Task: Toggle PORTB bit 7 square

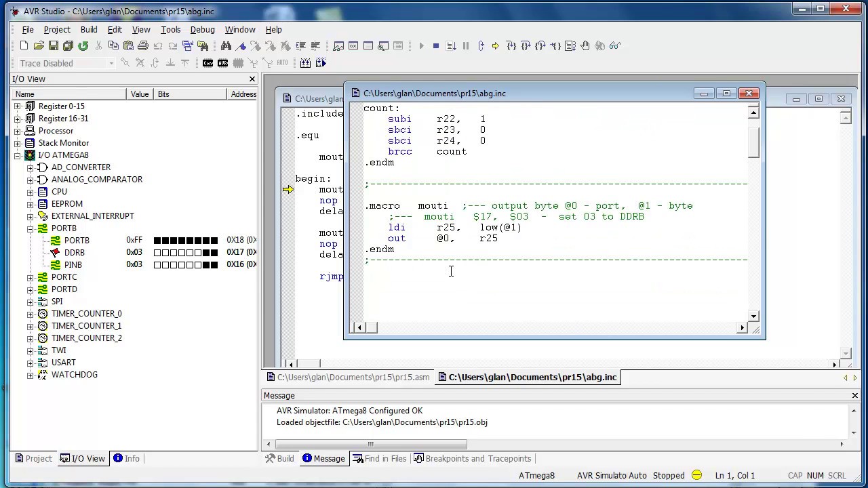Action: [157, 241]
